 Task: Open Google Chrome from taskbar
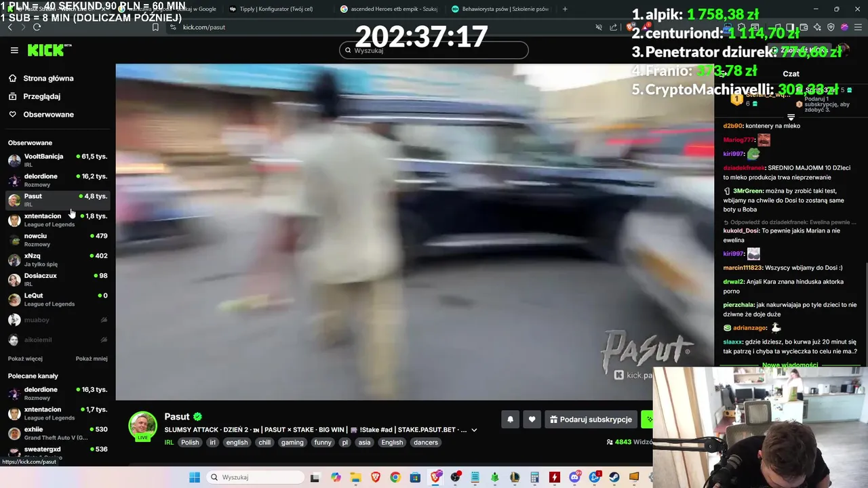coord(395,477)
